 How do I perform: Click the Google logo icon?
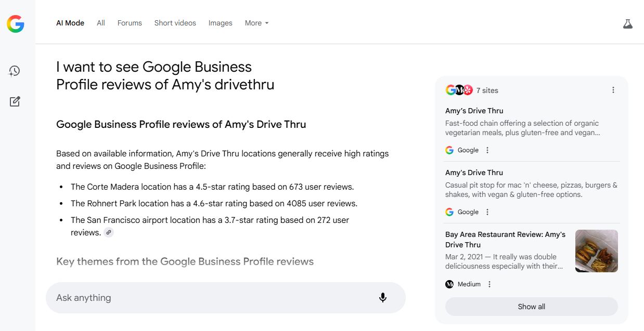tap(16, 23)
